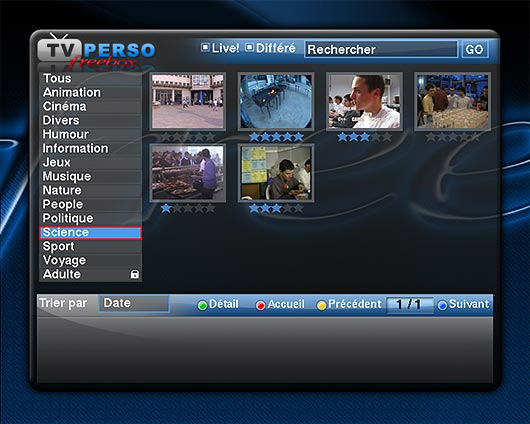Click the Détail label
530x424 pixels.
point(224,304)
